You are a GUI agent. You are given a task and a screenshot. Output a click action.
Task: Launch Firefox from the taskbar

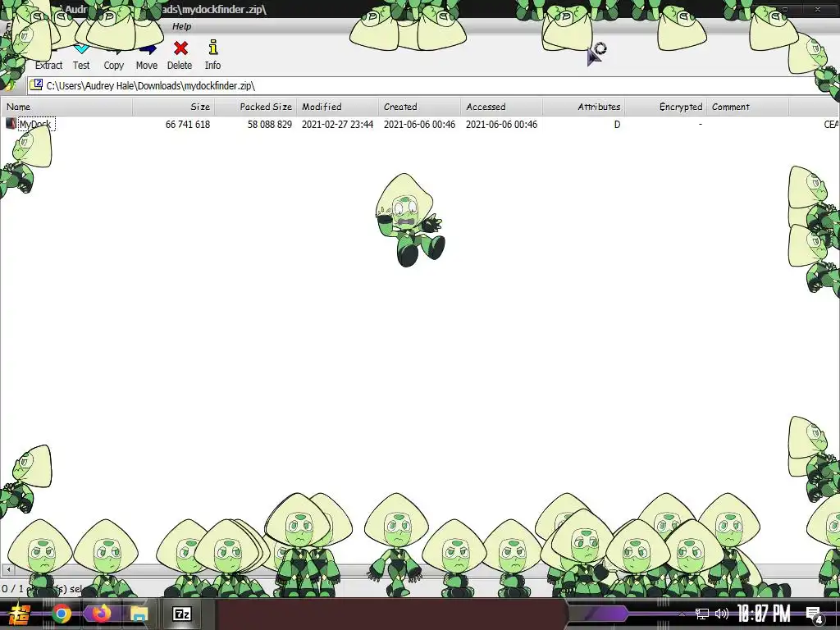coord(101,613)
